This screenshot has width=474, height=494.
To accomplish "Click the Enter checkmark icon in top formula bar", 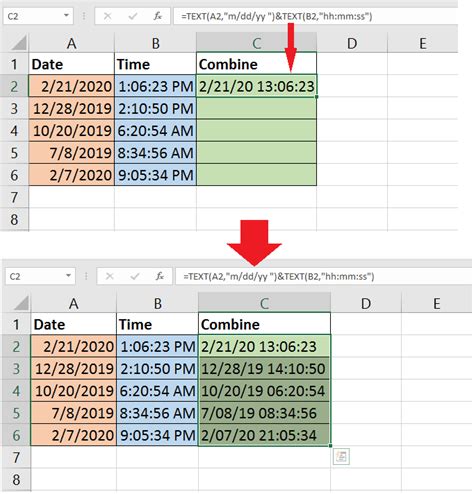I will 133,16.
